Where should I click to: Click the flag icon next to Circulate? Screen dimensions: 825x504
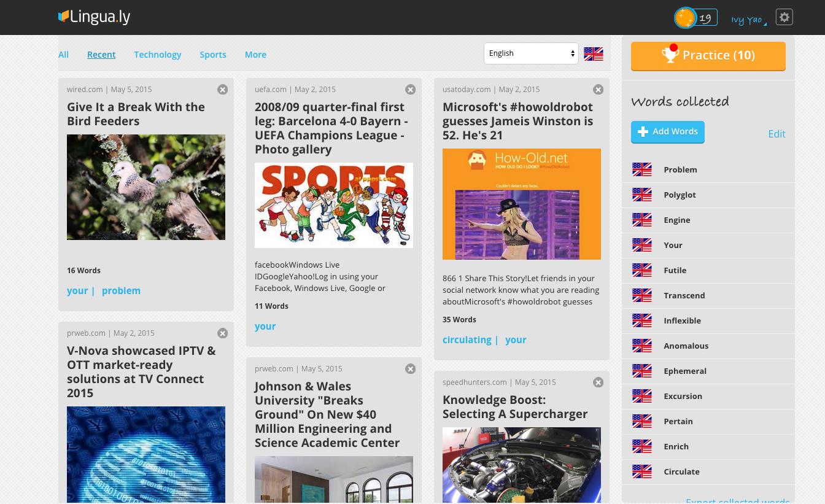[642, 471]
